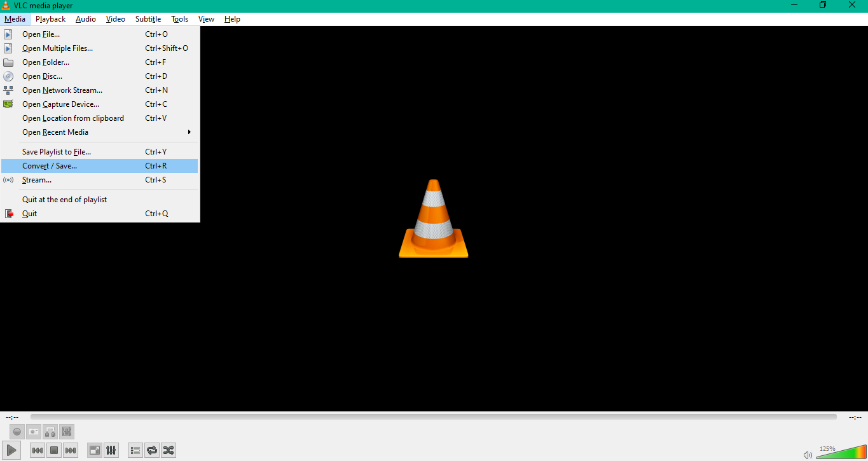
Task: Open the Subtitle menu
Action: [x=148, y=19]
